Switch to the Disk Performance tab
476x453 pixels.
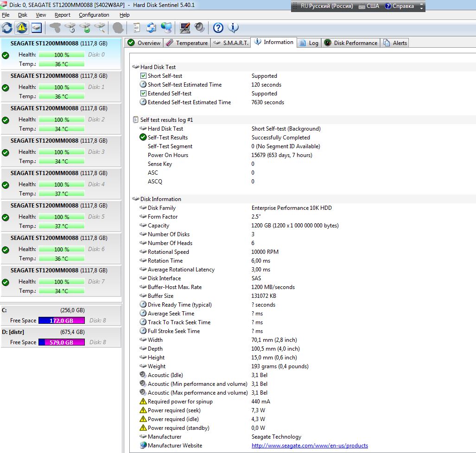(350, 43)
